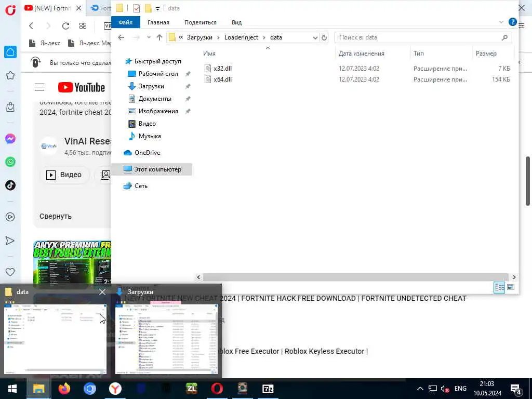The image size is (532, 399).
Task: Click the Поиск в: data search field
Action: 423,37
